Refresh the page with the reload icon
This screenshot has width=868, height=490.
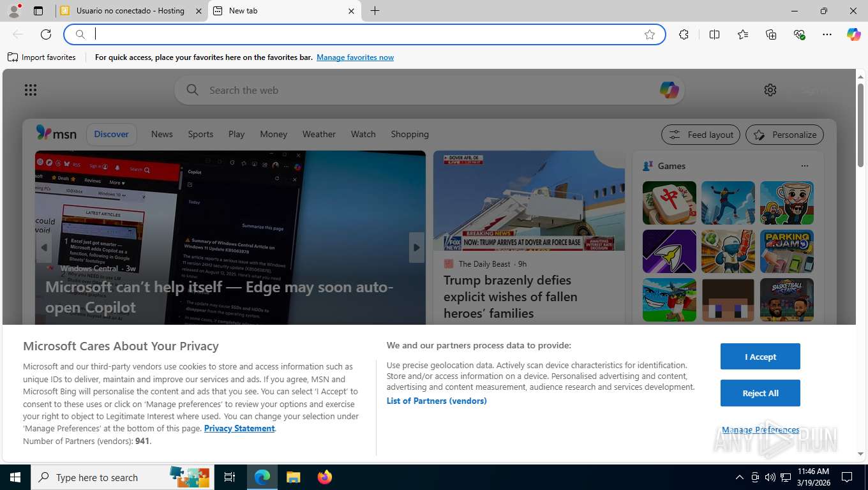tap(46, 34)
